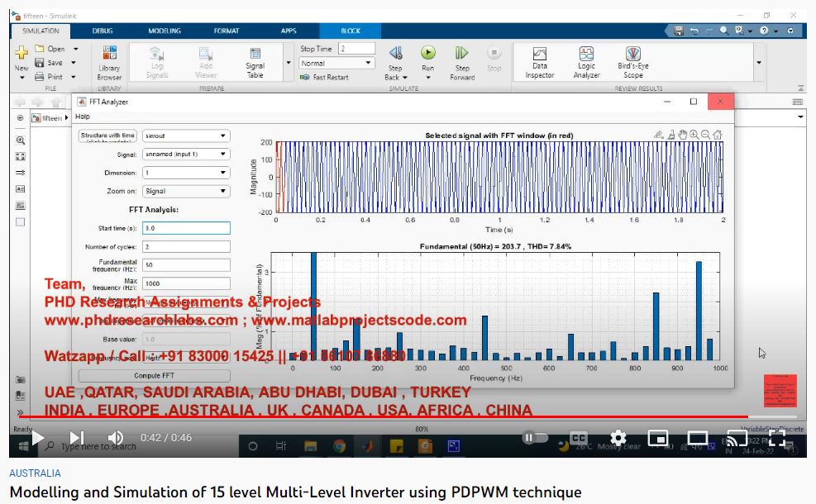This screenshot has width=816, height=504.
Task: Open the Data Inspector
Action: pyautogui.click(x=539, y=61)
